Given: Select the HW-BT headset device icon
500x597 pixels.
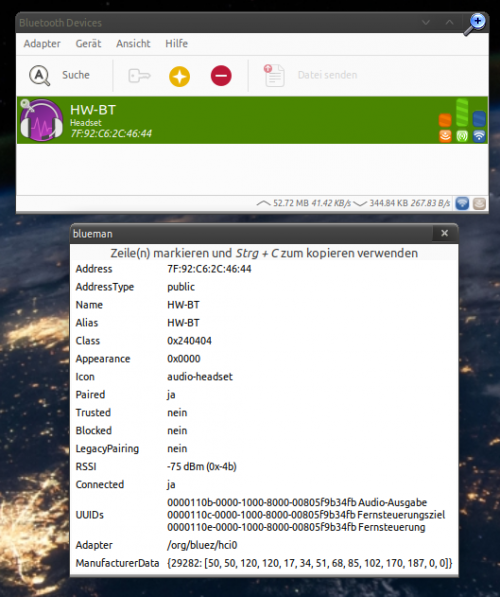Looking at the screenshot, I should coord(41,120).
